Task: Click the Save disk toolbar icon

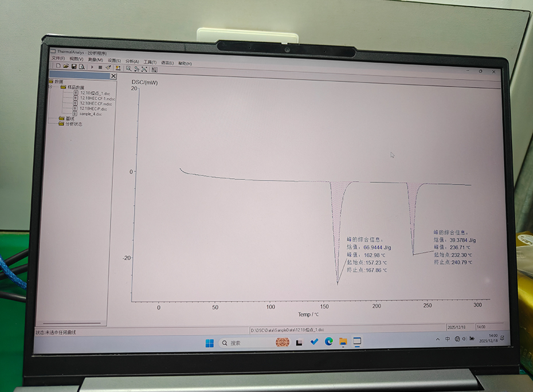Action: (x=73, y=67)
